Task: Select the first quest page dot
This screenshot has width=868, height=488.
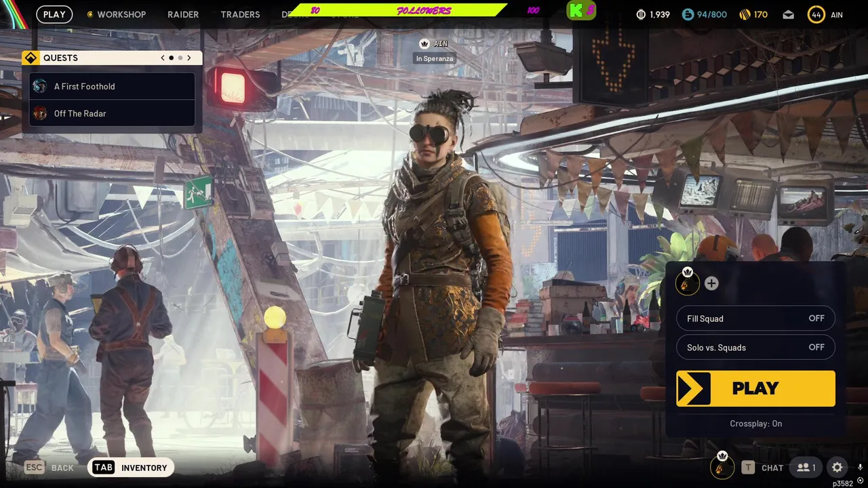Action: (x=171, y=58)
